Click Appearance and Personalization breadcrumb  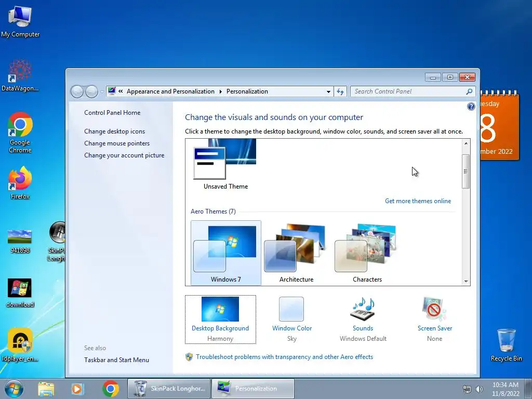click(170, 91)
